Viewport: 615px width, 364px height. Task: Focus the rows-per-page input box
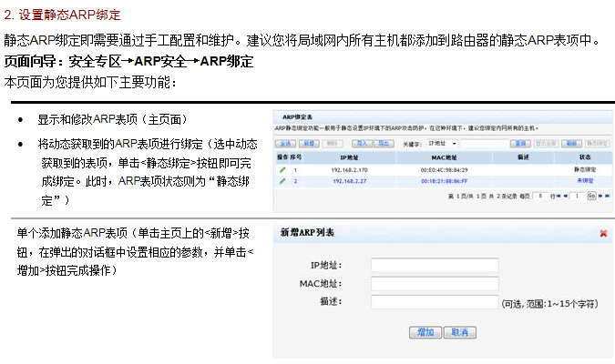pyautogui.click(x=540, y=196)
